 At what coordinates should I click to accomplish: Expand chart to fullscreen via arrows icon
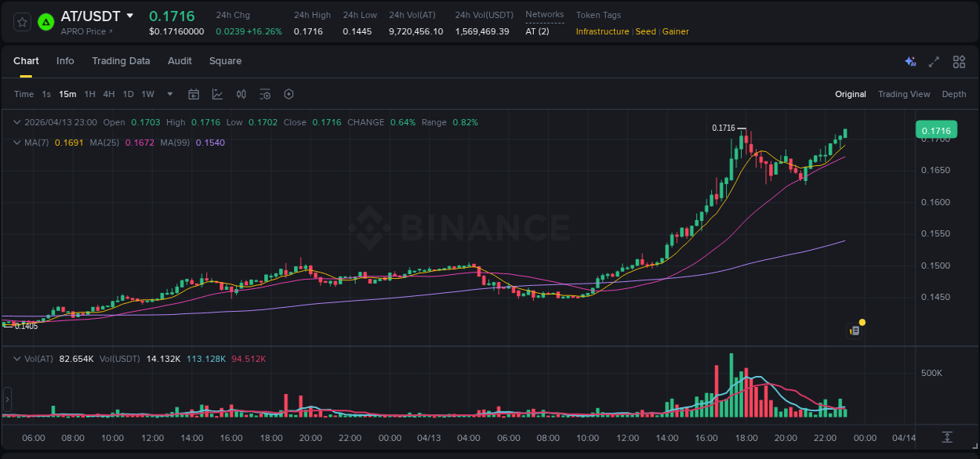point(934,61)
